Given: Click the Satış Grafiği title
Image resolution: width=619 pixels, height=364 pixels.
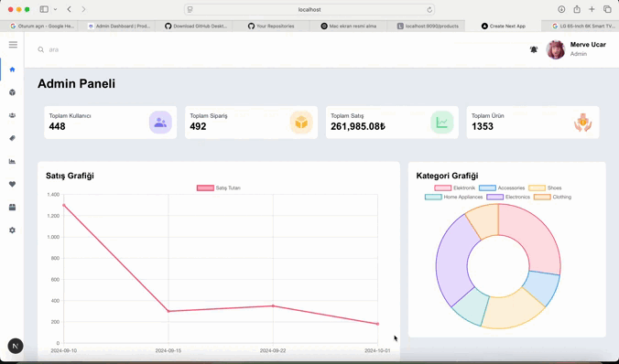Looking at the screenshot, I should click(70, 176).
